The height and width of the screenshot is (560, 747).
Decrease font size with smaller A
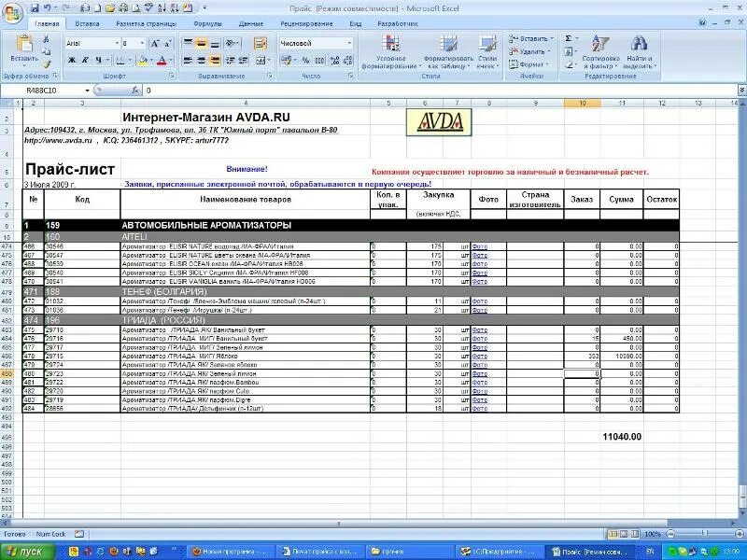coord(168,43)
